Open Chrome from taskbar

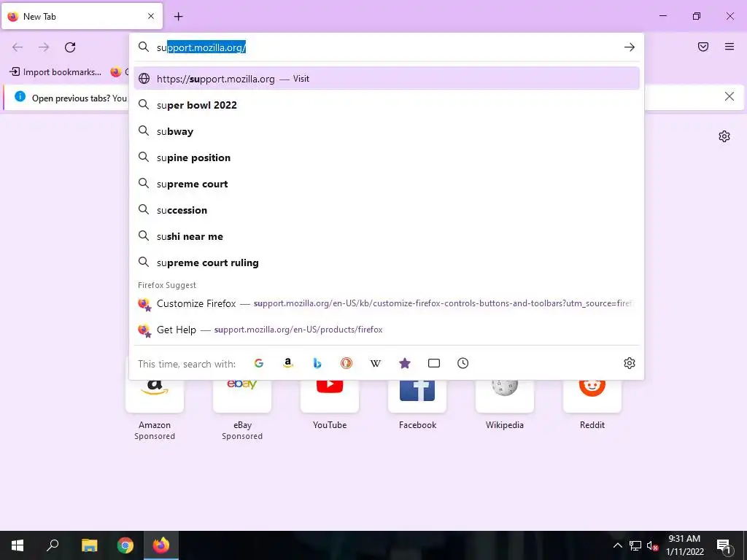[125, 545]
